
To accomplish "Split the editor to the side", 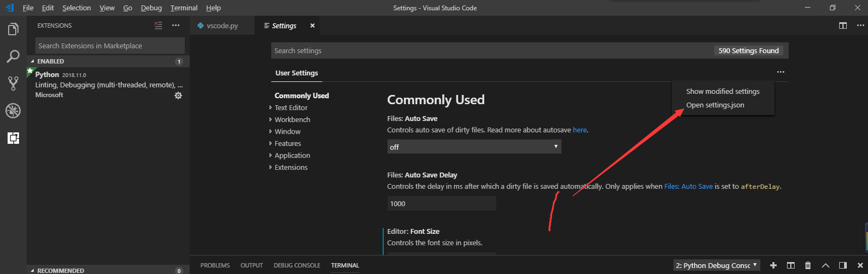I will (x=843, y=26).
